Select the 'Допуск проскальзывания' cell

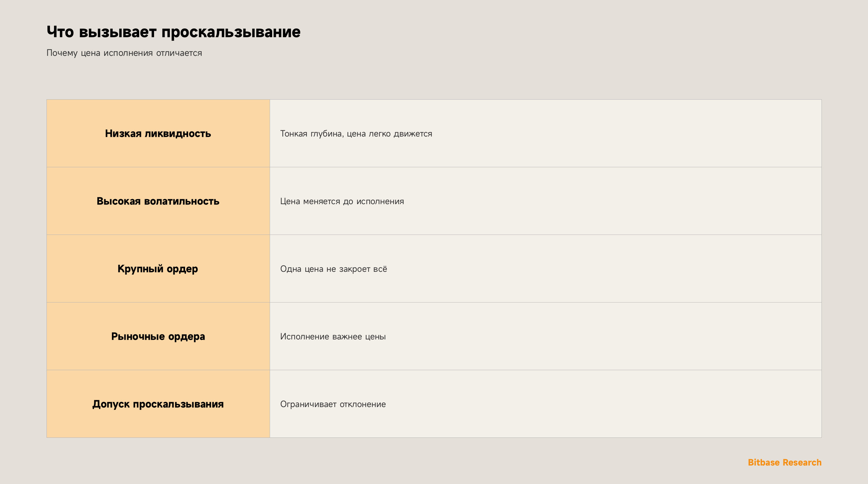pyautogui.click(x=158, y=404)
